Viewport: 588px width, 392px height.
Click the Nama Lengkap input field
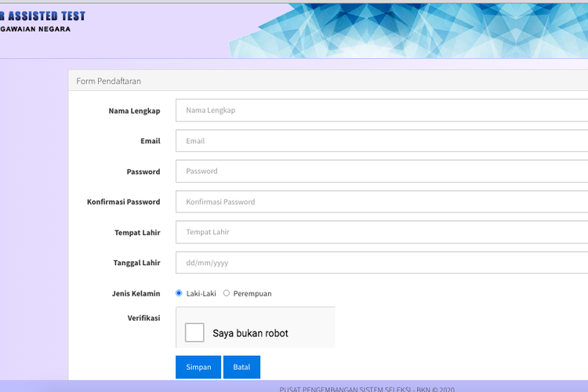click(x=381, y=111)
